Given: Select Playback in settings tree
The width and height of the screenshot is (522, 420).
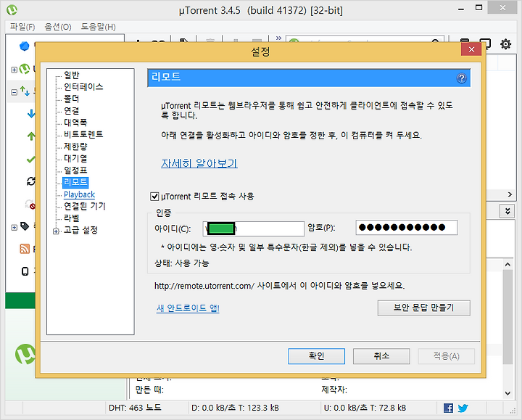Looking at the screenshot, I should [79, 194].
